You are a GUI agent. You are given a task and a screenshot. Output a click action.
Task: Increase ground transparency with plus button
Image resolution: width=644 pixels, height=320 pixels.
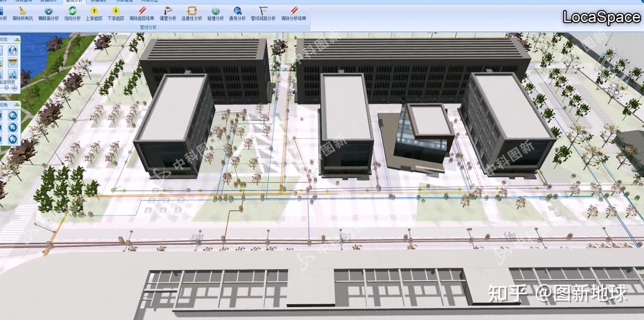15,88
